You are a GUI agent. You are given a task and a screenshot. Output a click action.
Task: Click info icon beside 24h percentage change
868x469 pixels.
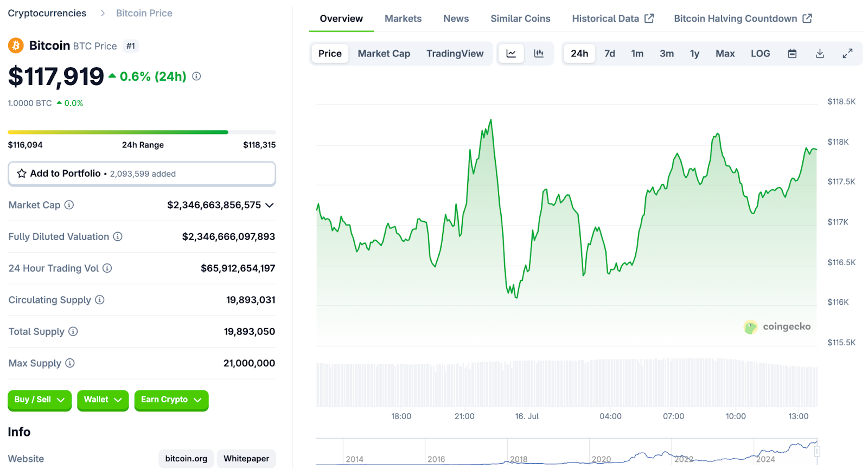tap(196, 76)
